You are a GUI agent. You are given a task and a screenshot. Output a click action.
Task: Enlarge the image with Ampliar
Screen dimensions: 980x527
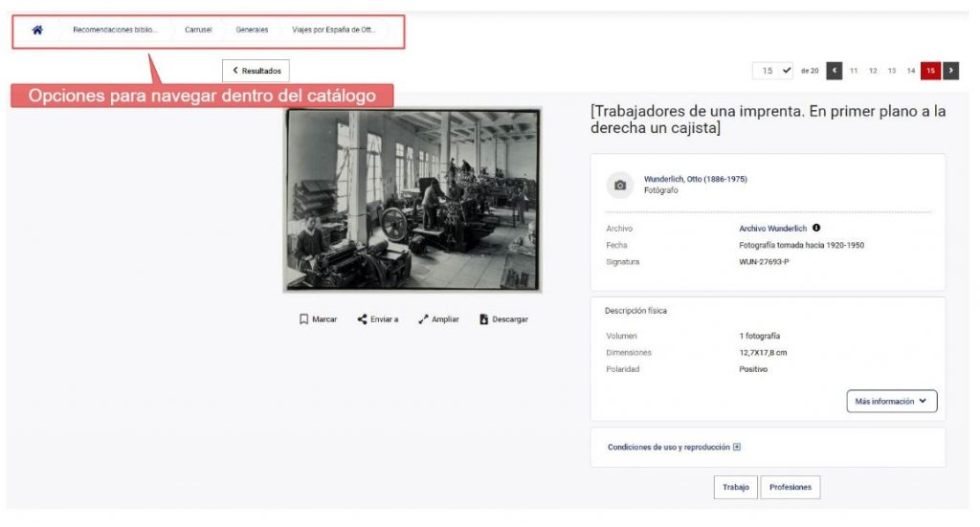coord(438,319)
